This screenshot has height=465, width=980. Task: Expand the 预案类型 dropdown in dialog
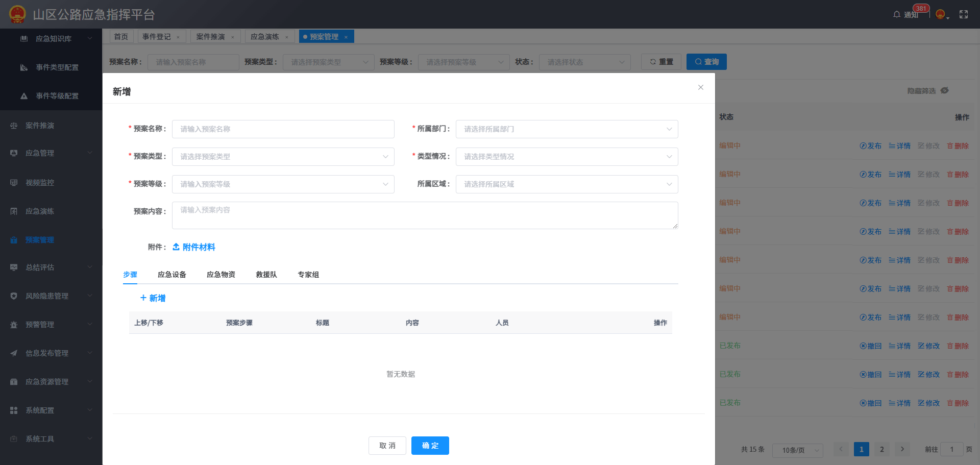coord(283,157)
